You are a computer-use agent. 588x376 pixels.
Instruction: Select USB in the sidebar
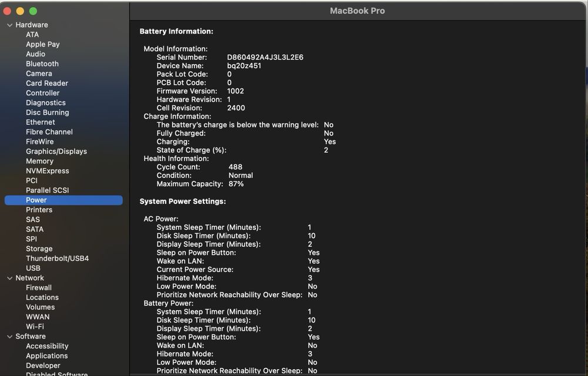tap(33, 268)
